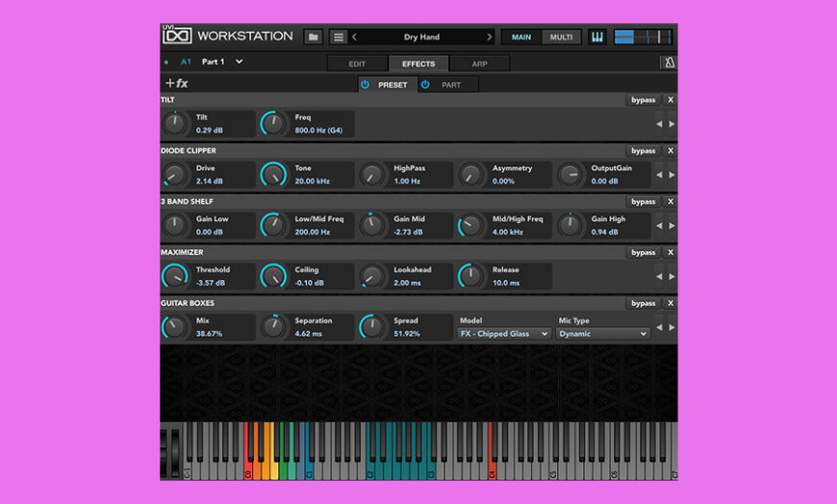Click the Guitar Boxes Mix knob

coord(174,327)
